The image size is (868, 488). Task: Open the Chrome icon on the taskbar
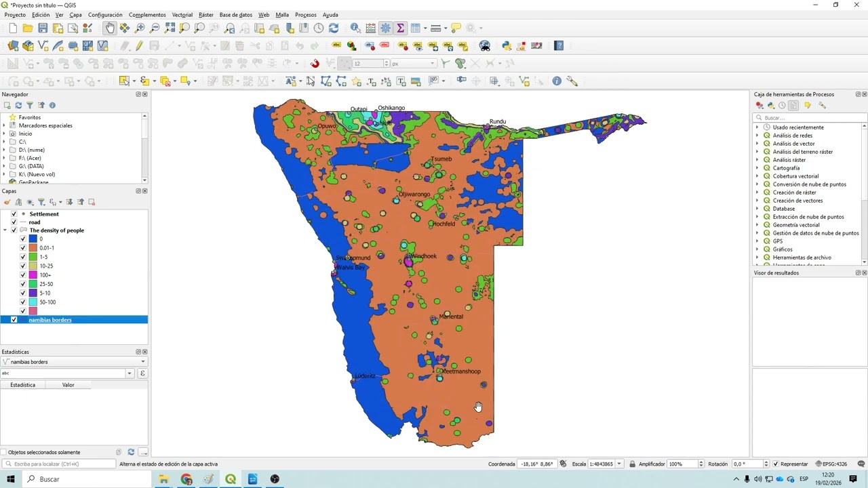tap(186, 479)
